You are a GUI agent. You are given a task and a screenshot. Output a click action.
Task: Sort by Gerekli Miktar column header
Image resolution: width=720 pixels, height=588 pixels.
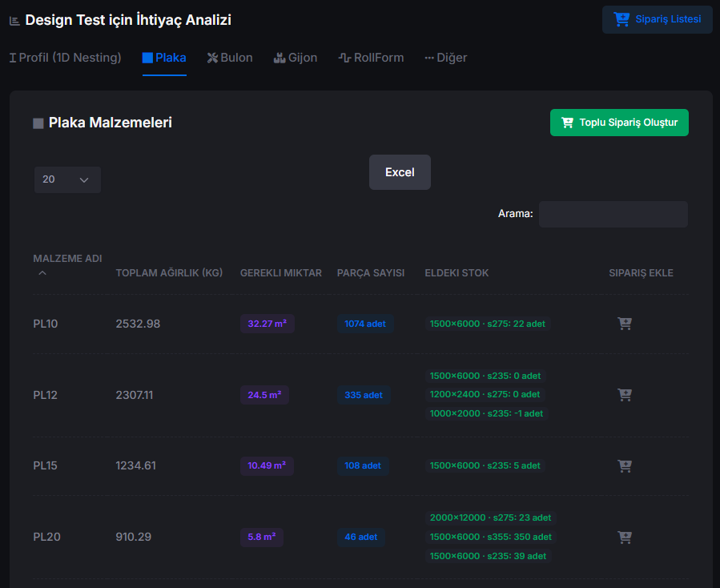(280, 273)
